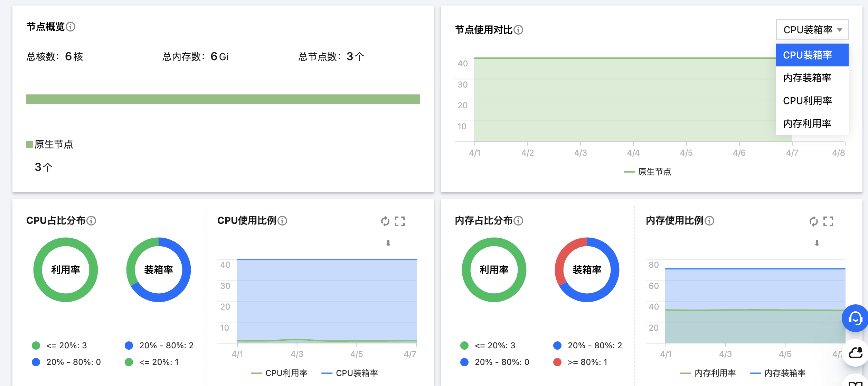Screen dimensions: 868x386
Task: Download the 内存使用比例 chart data
Action: 817,243
